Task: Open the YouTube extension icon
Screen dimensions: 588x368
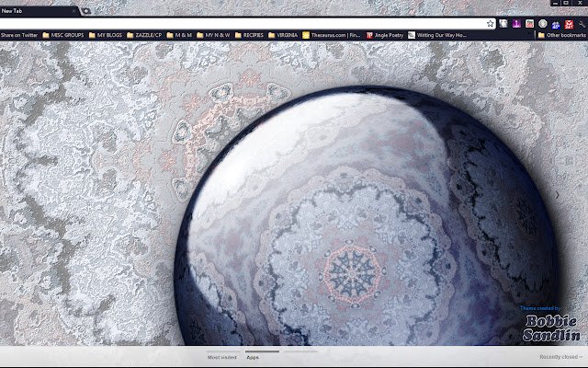Action: (x=529, y=24)
